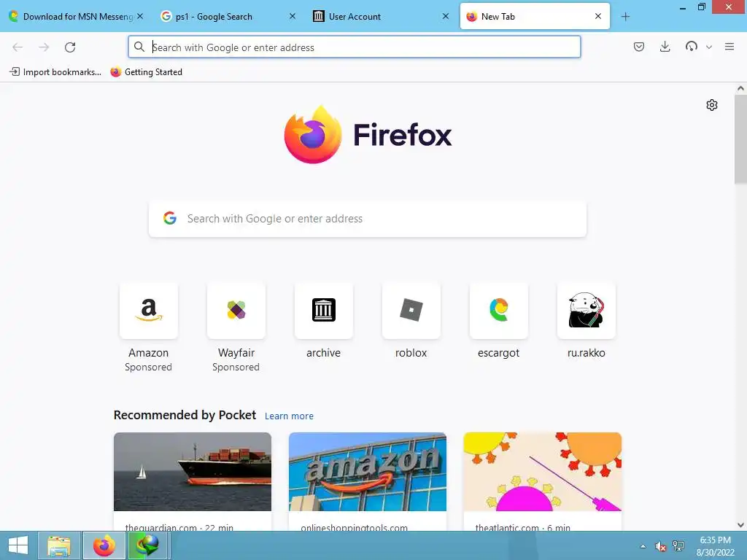Go back with the back arrow

tap(18, 47)
